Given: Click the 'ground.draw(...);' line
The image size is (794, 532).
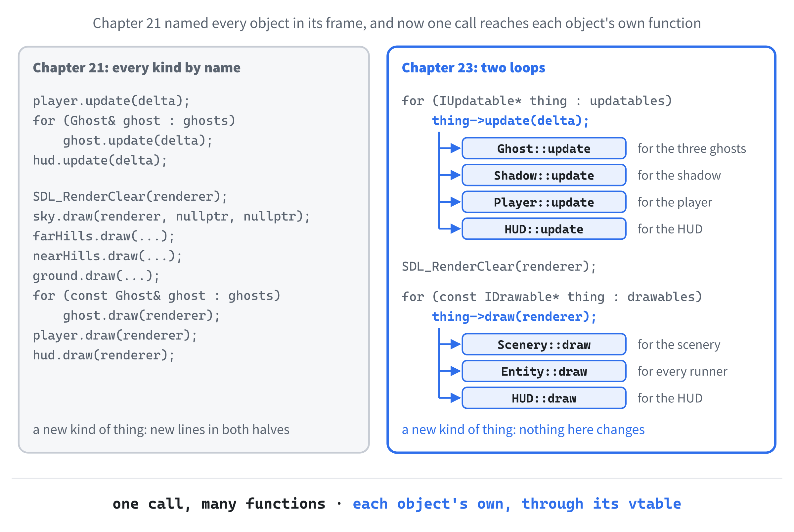Looking at the screenshot, I should click(x=96, y=276).
